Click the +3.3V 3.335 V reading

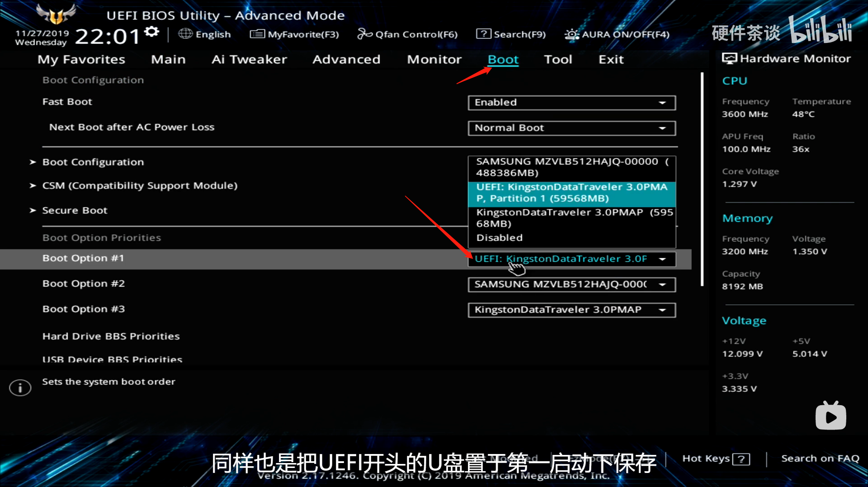click(739, 389)
